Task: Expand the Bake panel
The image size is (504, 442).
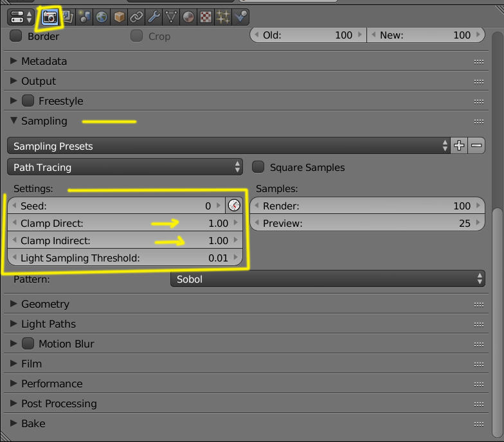Action: (x=13, y=423)
